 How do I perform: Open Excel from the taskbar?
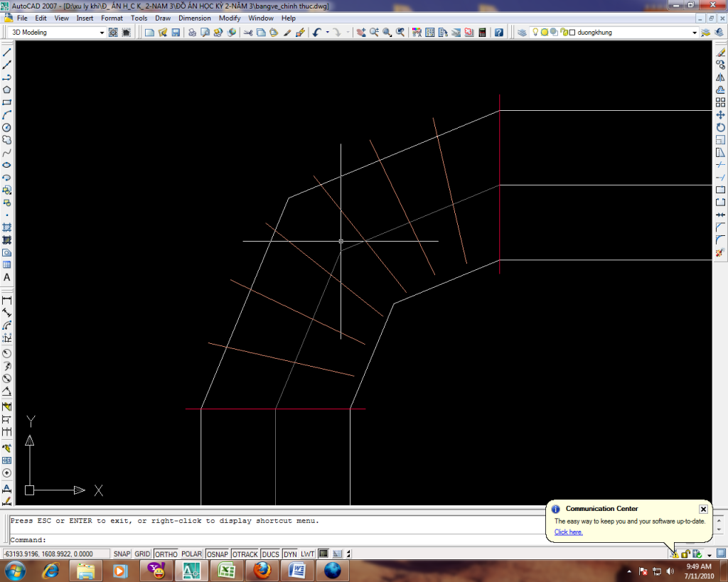tap(226, 571)
